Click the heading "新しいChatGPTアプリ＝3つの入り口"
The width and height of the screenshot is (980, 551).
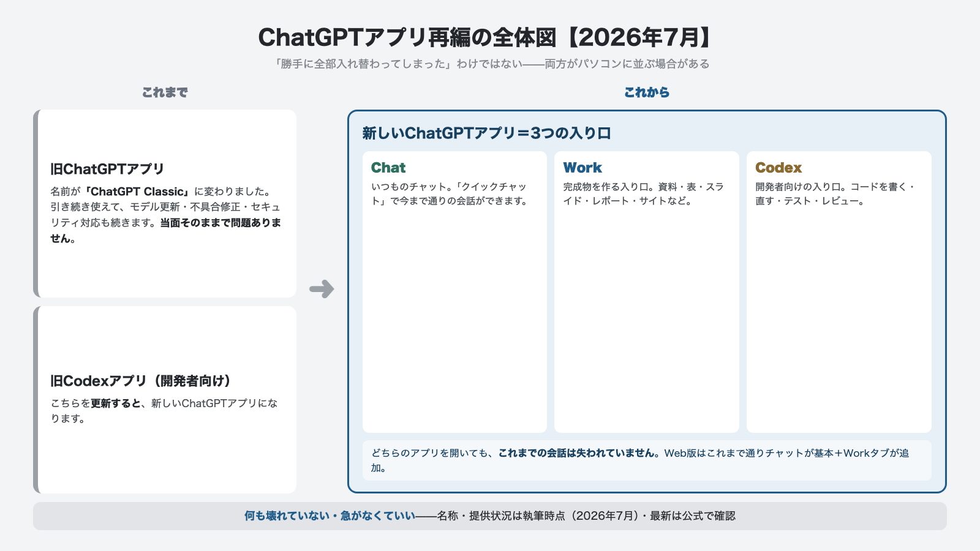tap(487, 133)
